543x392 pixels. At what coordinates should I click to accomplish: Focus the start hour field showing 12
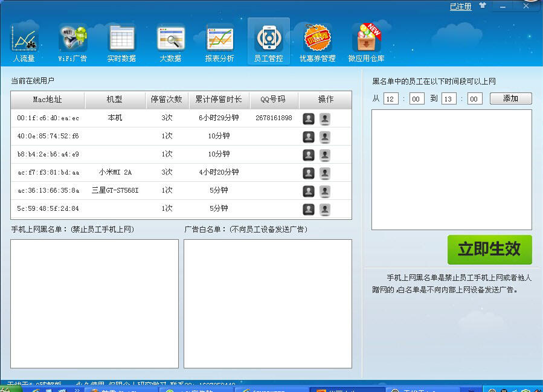(x=391, y=98)
